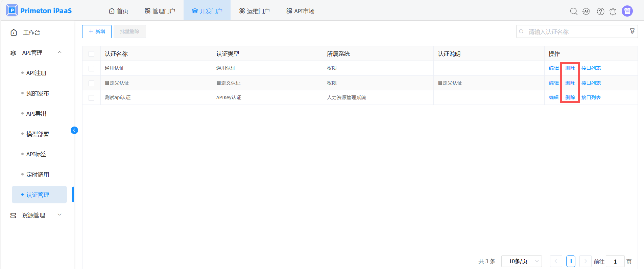Click the filter funnel icon in search box

click(632, 31)
